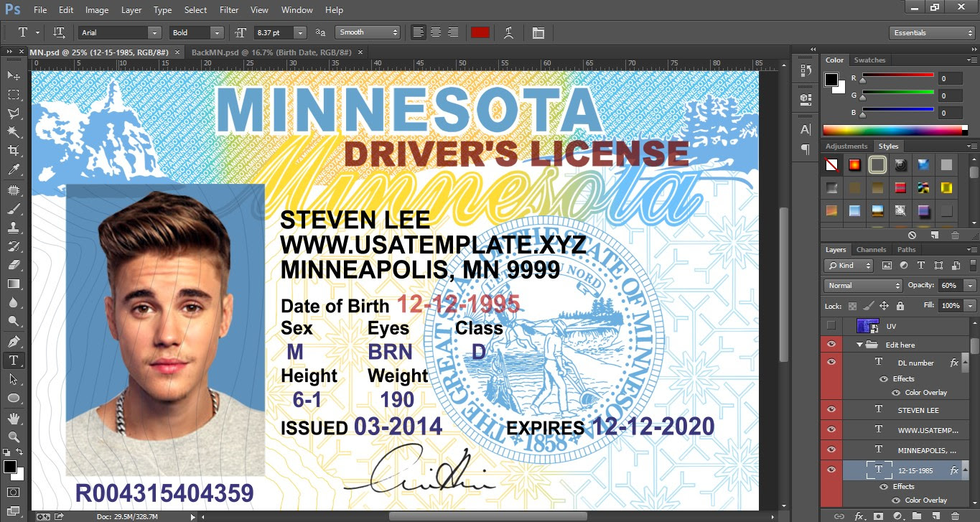Select the Polygonal Lasso tool

(13, 113)
